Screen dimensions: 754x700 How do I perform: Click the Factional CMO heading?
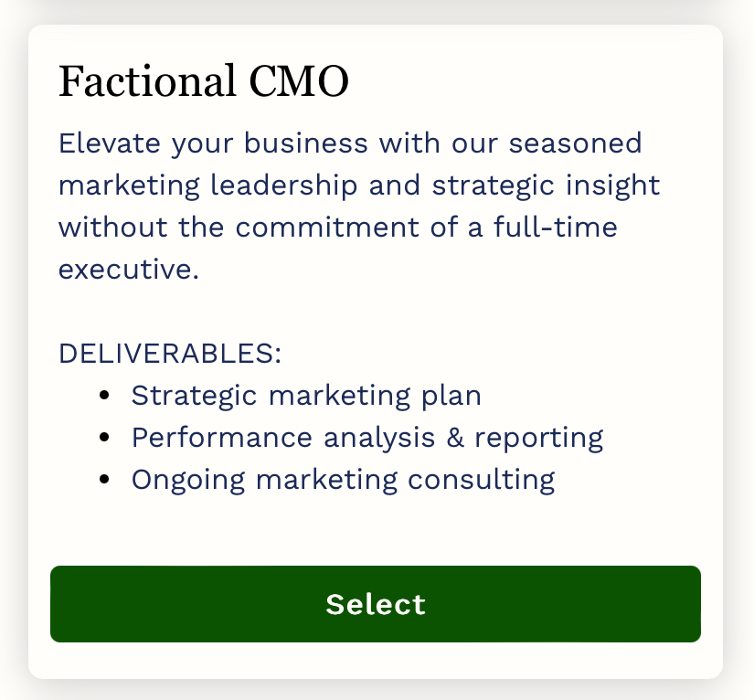tap(203, 80)
